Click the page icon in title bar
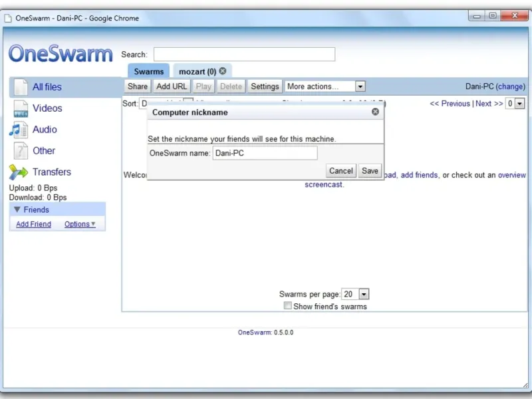The height and width of the screenshot is (399, 532). coord(7,19)
